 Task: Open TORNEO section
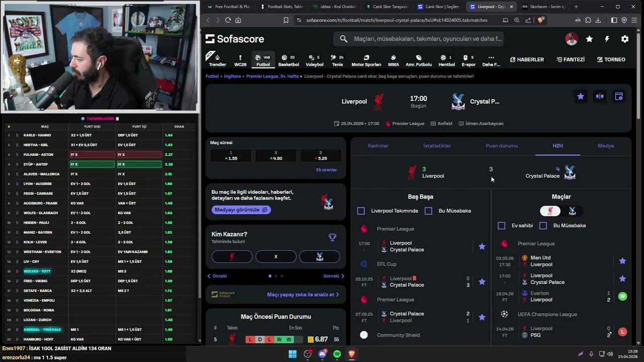click(x=611, y=59)
